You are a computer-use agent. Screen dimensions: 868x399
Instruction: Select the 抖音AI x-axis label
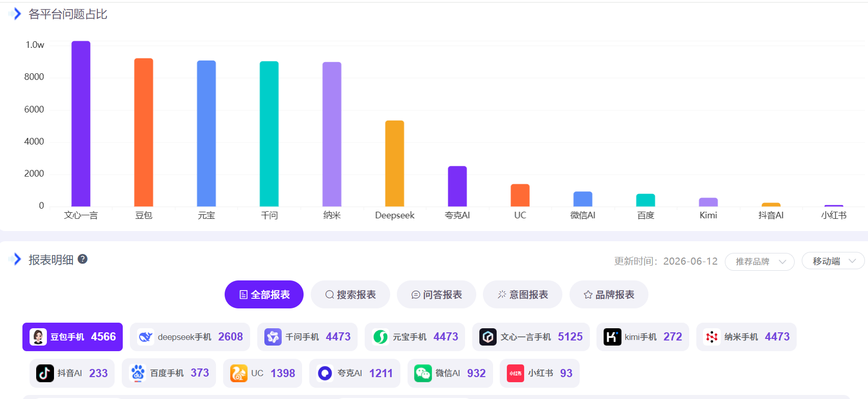point(771,215)
